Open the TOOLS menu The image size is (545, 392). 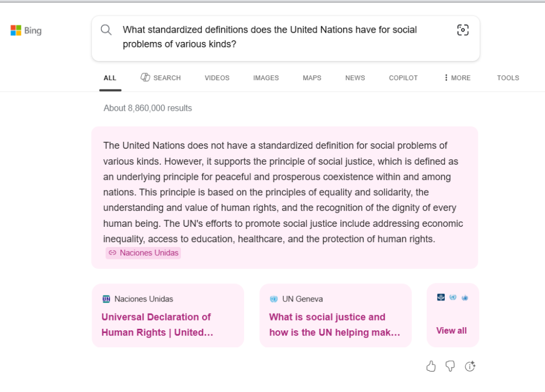tap(507, 78)
